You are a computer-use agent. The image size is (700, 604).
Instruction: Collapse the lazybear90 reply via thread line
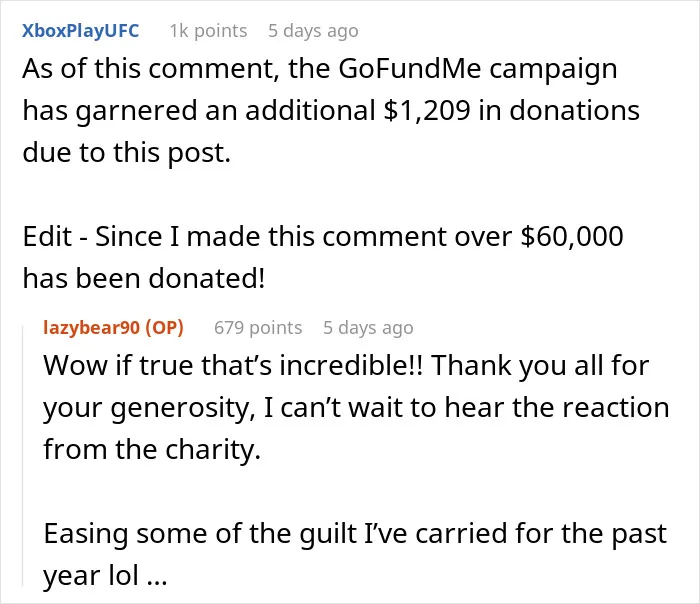(x=23, y=455)
